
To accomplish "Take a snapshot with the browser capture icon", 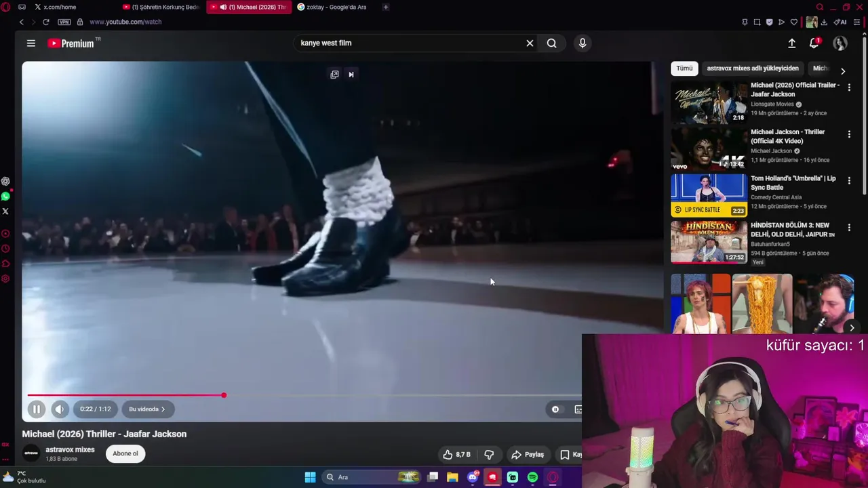I will [x=757, y=22].
